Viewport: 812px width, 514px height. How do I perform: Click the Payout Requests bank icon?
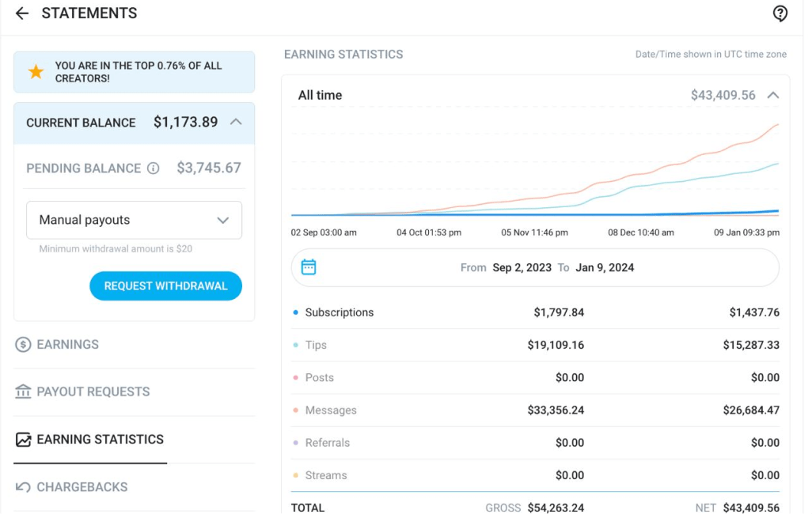click(23, 392)
